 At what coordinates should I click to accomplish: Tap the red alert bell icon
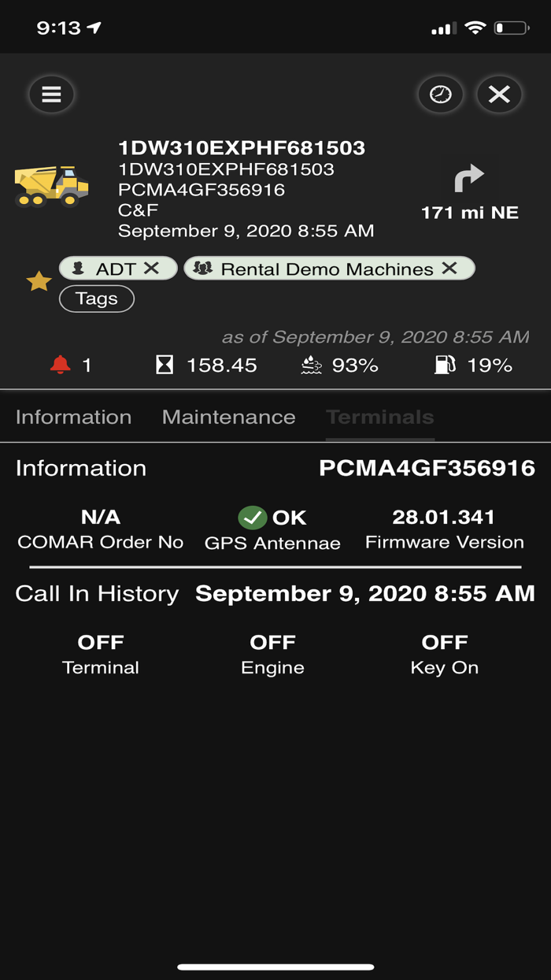point(61,365)
